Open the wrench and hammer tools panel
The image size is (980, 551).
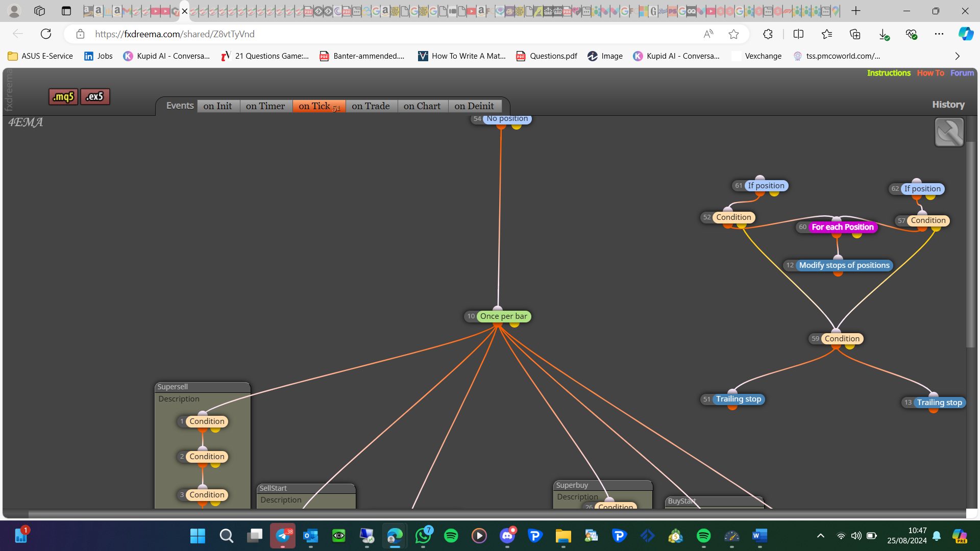(949, 132)
